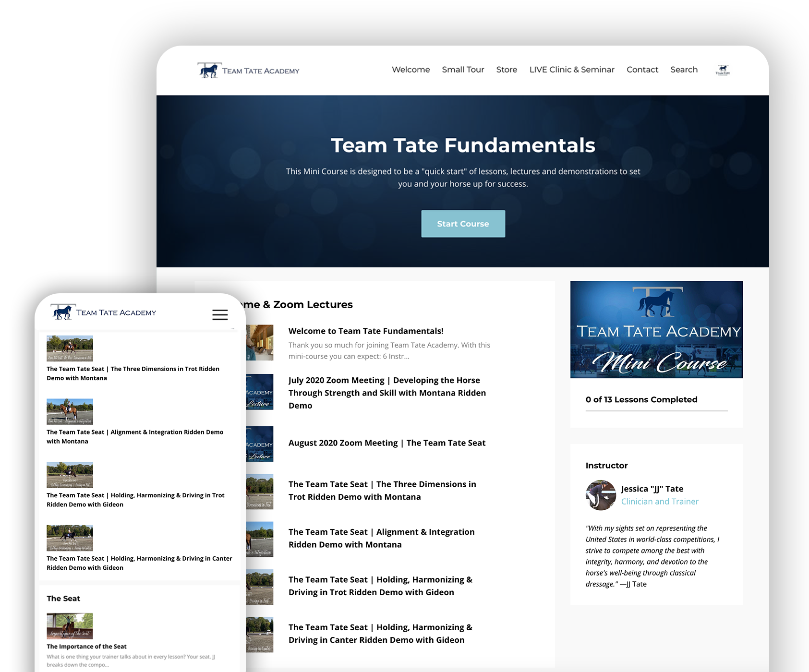Click the Start Course button
The width and height of the screenshot is (809, 672).
(463, 224)
